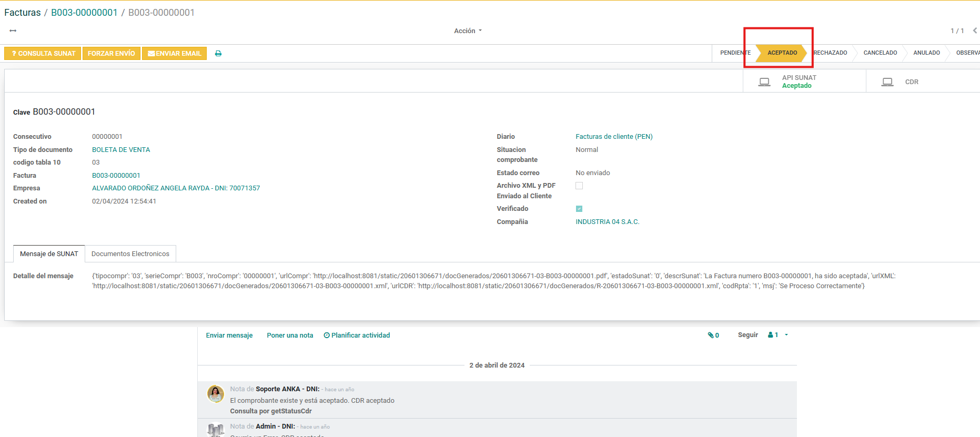This screenshot has height=437, width=980.
Task: Click Soporte ANKA avatar in chatter
Action: click(215, 394)
